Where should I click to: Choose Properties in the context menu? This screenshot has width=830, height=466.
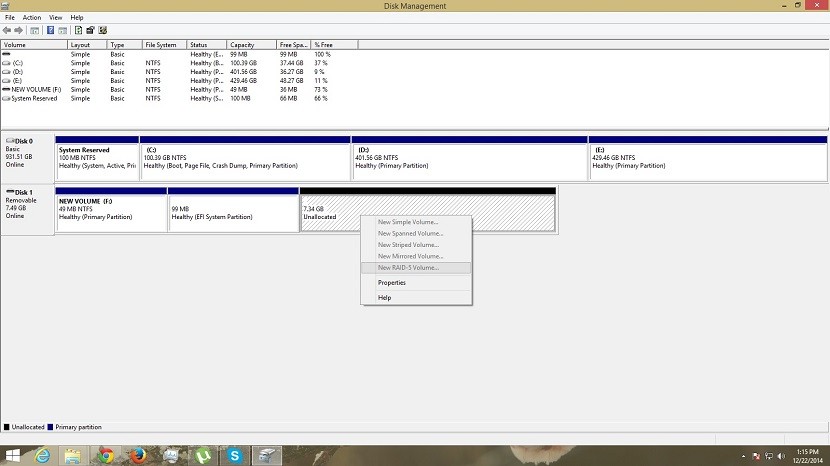click(x=416, y=283)
